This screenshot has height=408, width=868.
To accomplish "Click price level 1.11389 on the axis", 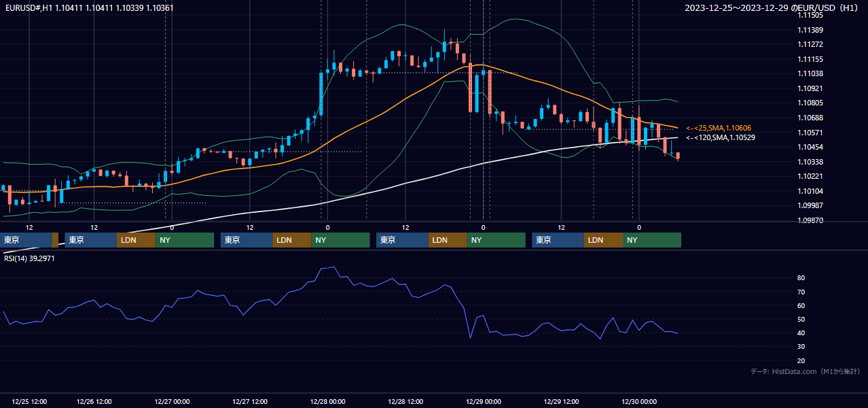I will coord(810,30).
